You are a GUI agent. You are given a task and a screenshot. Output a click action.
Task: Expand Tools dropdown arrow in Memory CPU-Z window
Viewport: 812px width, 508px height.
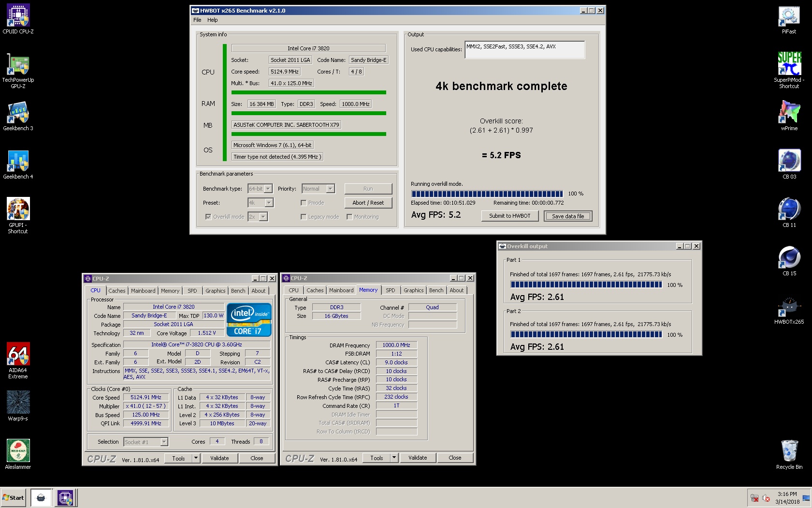tap(394, 458)
